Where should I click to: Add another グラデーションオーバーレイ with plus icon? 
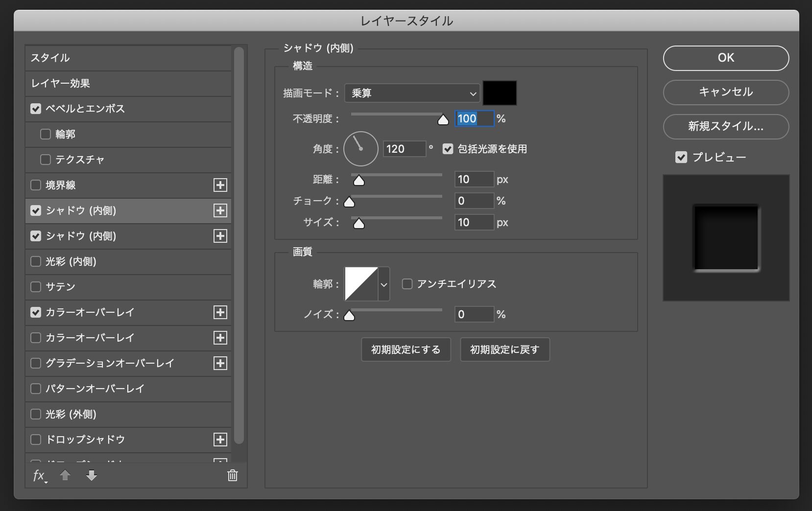220,363
